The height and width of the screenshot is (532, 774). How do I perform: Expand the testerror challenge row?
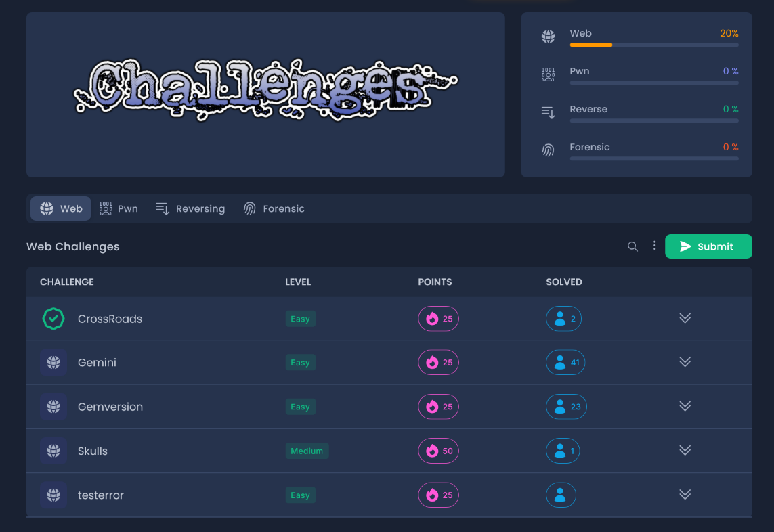685,495
